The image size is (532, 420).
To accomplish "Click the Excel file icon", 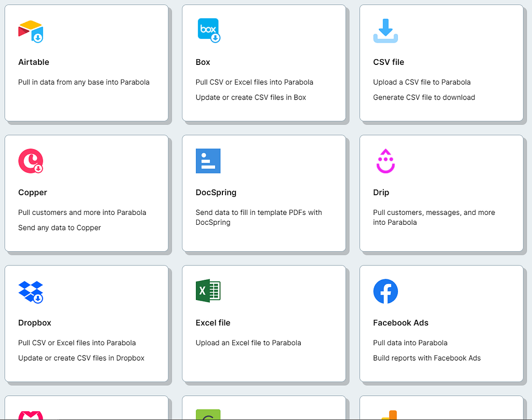I will [x=208, y=291].
